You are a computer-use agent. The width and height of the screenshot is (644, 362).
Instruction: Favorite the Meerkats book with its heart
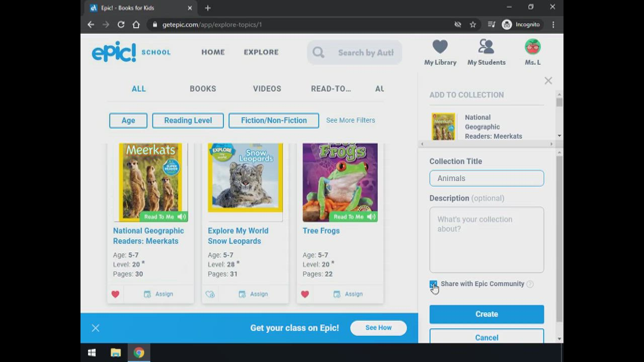[x=115, y=294]
